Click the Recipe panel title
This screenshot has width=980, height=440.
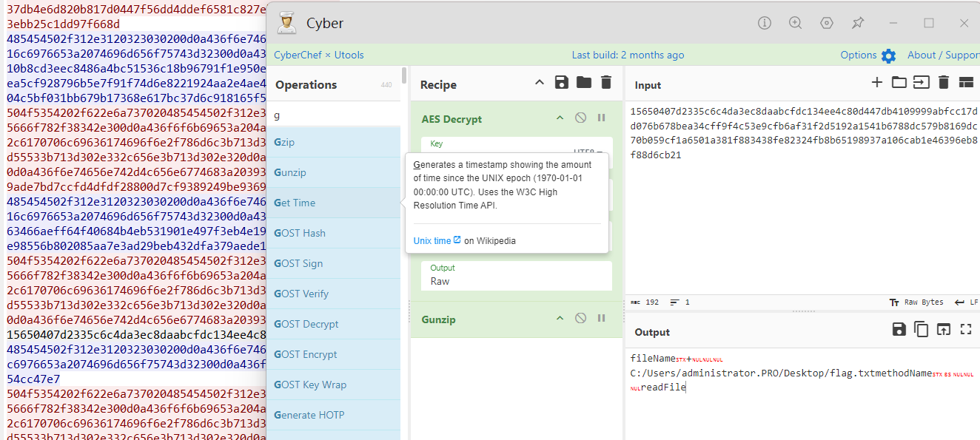click(438, 84)
